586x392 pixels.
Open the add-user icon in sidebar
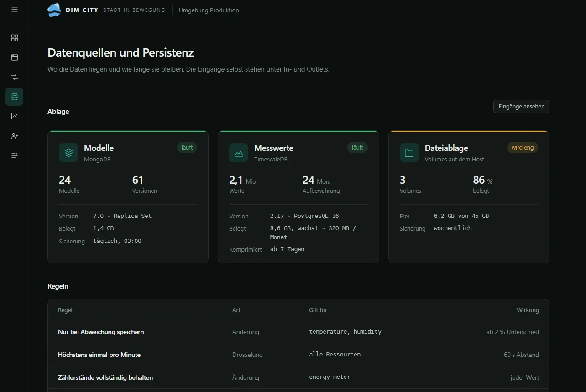pyautogui.click(x=15, y=136)
